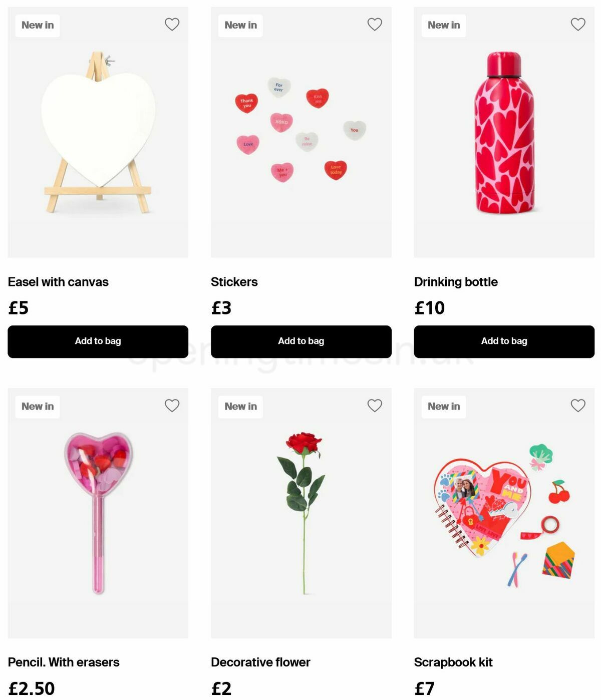Favorite the Easel with canvas heart icon

pyautogui.click(x=172, y=24)
